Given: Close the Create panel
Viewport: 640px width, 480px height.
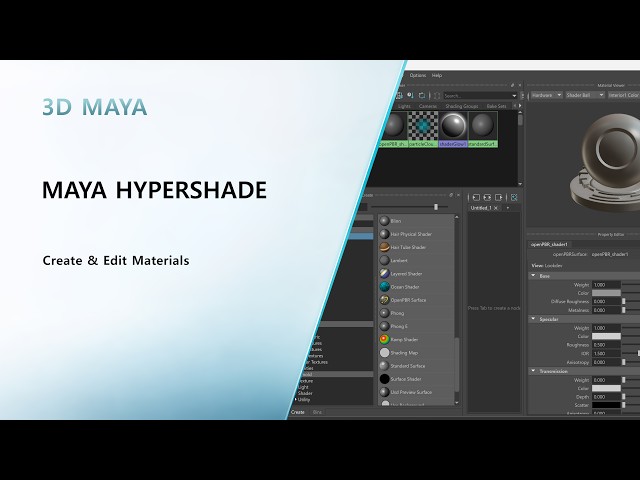Looking at the screenshot, I should pyautogui.click(x=458, y=195).
